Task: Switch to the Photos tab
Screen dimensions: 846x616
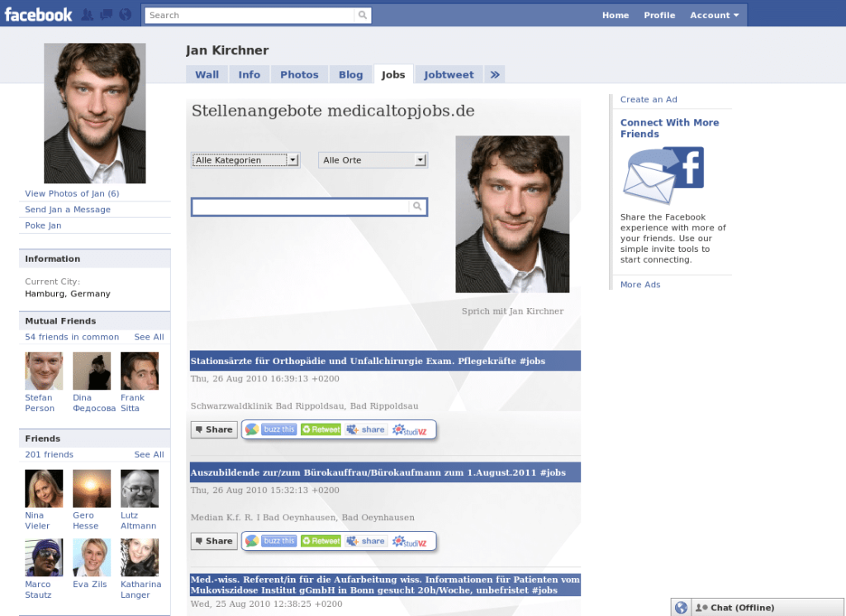Action: click(x=299, y=74)
